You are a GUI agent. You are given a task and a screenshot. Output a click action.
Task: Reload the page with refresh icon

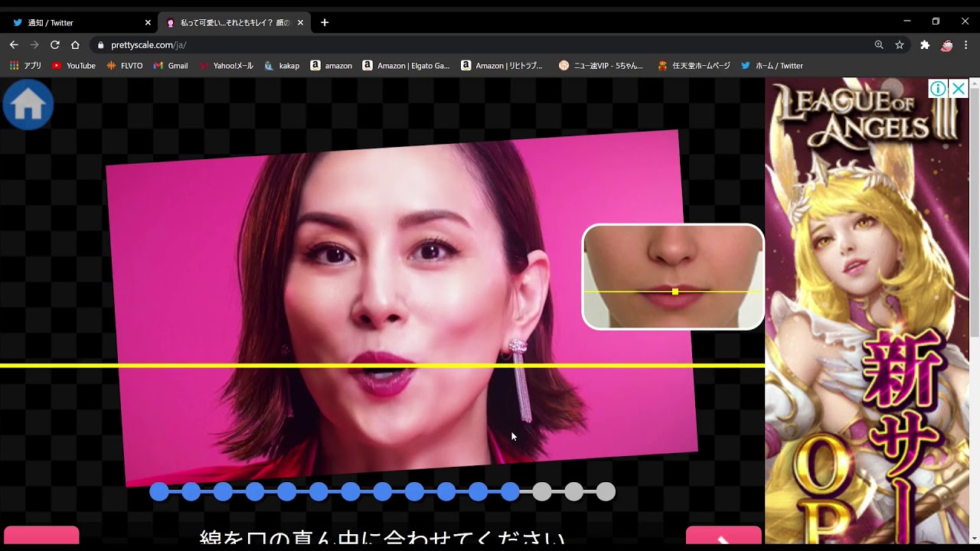(55, 45)
